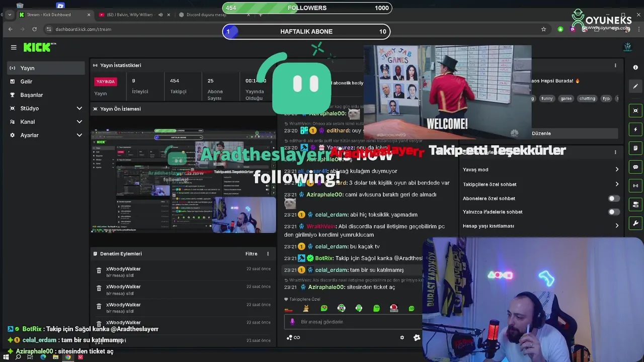Insert the red-hat emote
The image size is (644, 362).
point(394,308)
